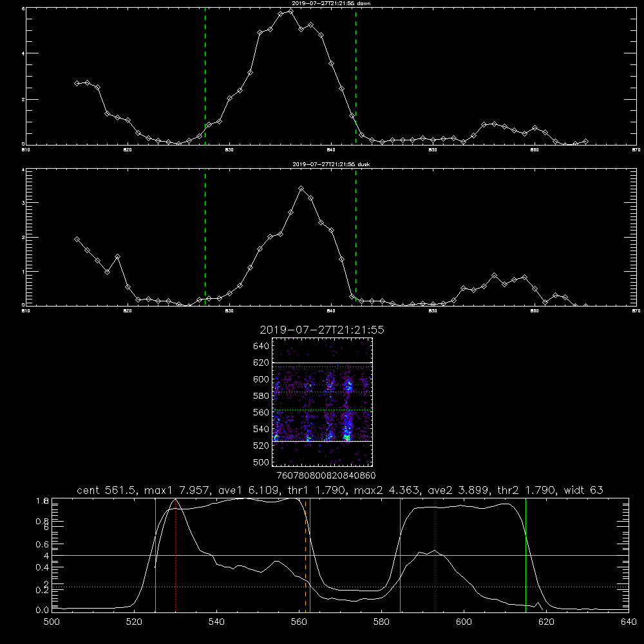Click right green dashed line in dusk plot
This screenshot has height=644, width=644.
pyautogui.click(x=355, y=236)
